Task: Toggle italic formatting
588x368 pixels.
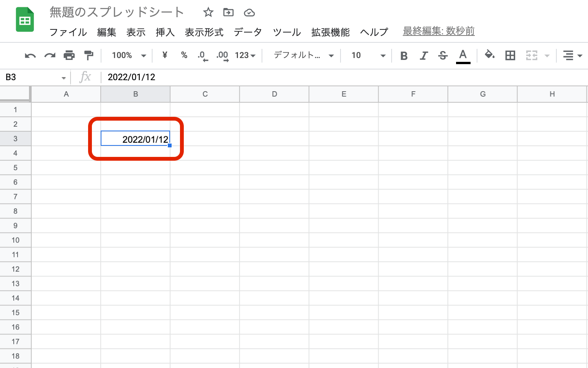Action: [x=424, y=56]
